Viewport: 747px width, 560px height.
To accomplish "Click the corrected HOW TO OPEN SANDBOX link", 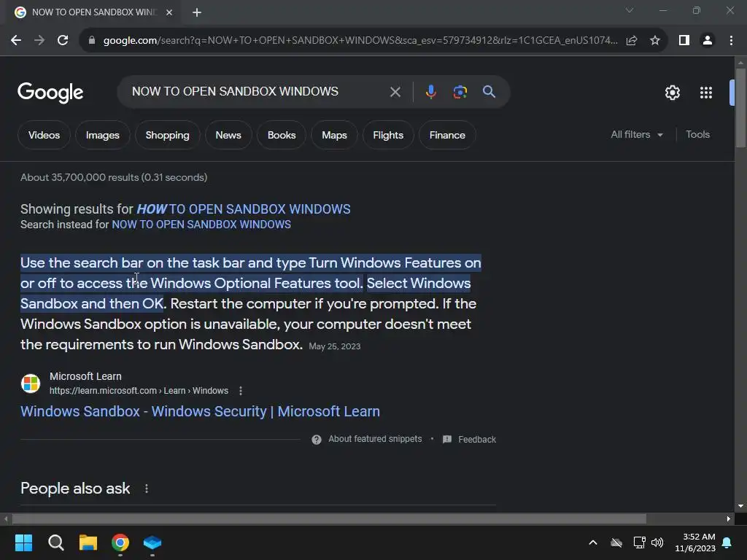I will pyautogui.click(x=244, y=209).
